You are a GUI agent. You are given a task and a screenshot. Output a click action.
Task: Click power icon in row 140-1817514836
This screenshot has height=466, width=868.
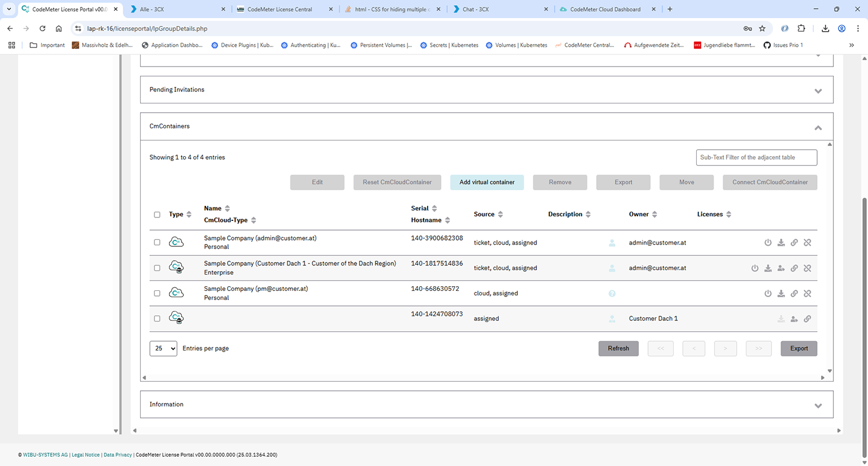tap(755, 268)
